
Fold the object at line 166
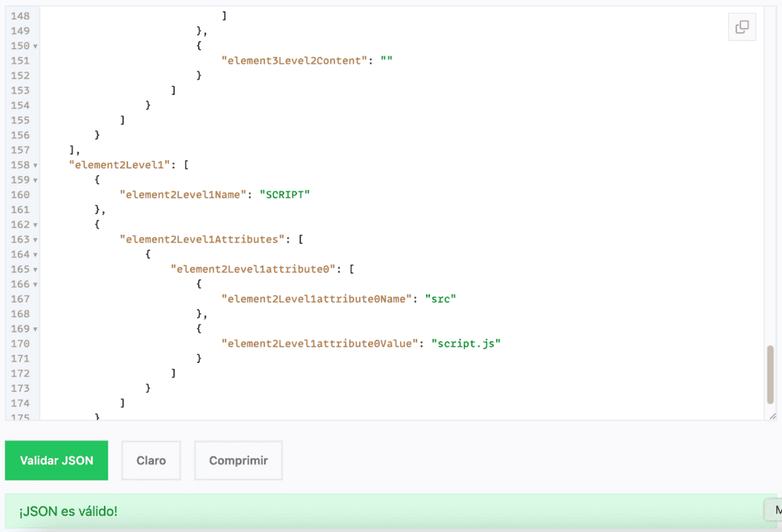point(35,284)
